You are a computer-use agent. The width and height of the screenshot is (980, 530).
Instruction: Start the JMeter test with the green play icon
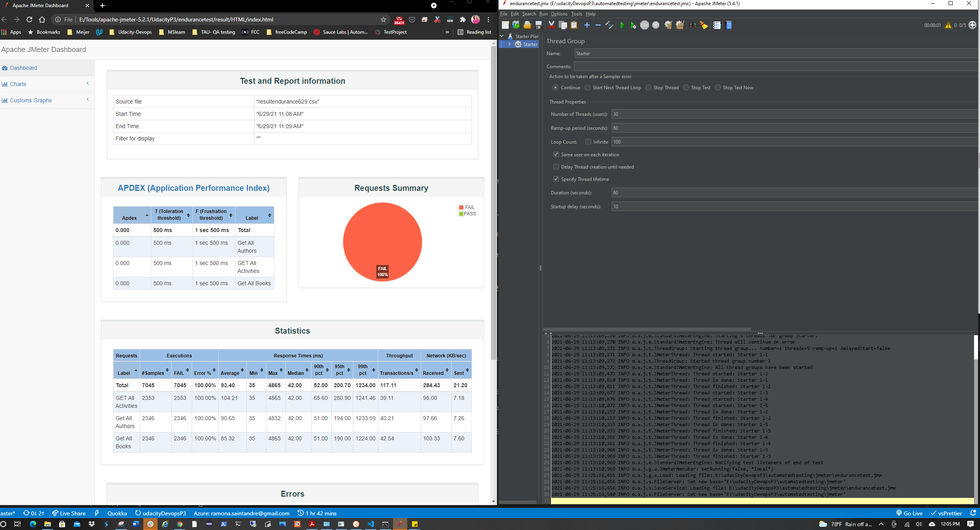(x=622, y=25)
